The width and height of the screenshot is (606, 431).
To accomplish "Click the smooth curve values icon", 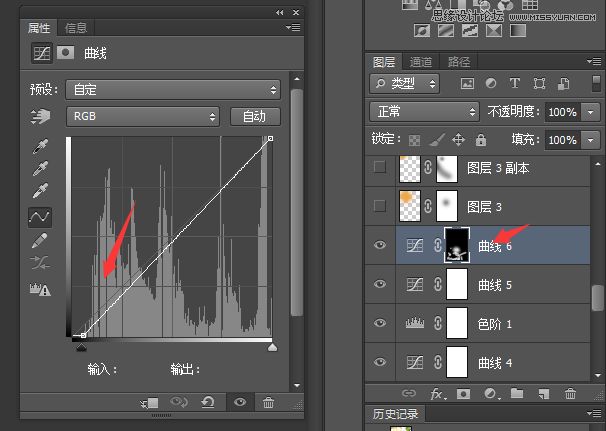I will [40, 262].
